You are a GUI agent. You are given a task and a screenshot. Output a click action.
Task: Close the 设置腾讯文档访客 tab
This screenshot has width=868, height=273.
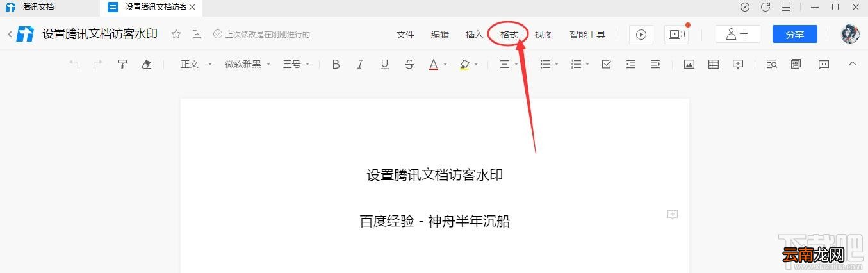click(x=192, y=7)
